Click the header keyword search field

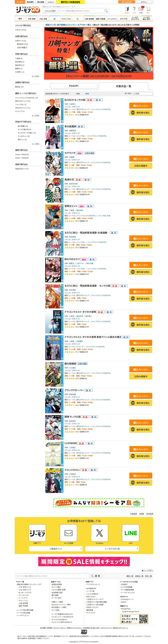[x=81, y=11]
